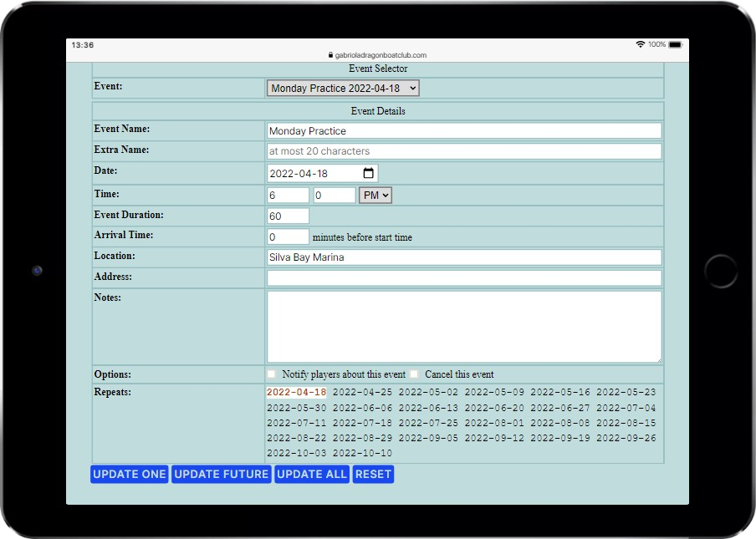Tap the Wi-Fi status icon
This screenshot has width=756, height=539.
(x=640, y=44)
